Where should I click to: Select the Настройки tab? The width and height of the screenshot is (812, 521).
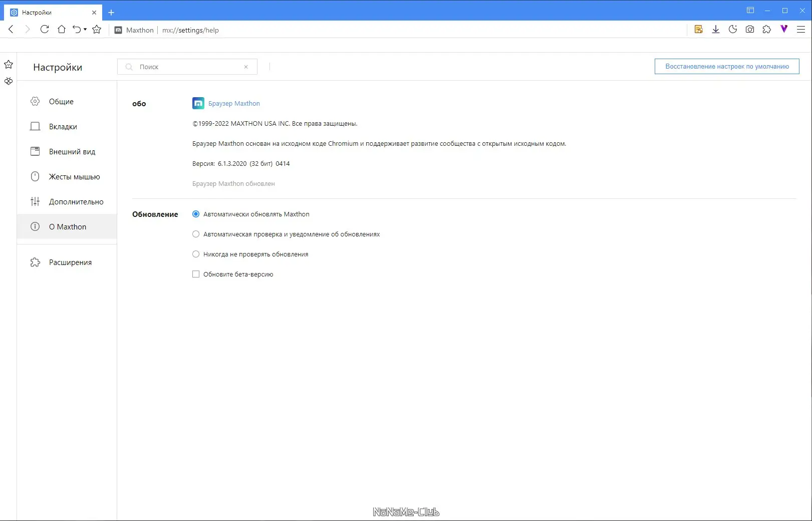(53, 13)
